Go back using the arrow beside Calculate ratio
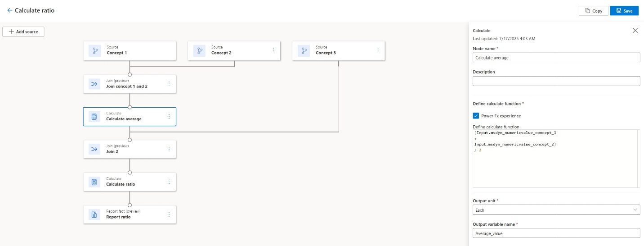The height and width of the screenshot is (246, 644). pyautogui.click(x=10, y=10)
